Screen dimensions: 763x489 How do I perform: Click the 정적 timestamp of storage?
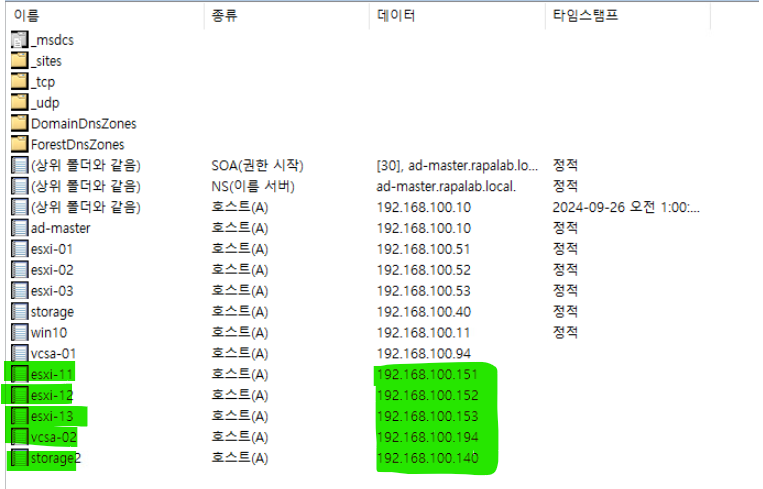(565, 312)
